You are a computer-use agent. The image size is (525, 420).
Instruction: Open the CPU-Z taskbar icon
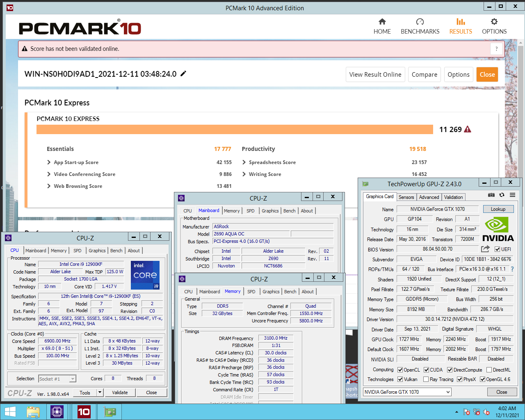click(x=57, y=412)
